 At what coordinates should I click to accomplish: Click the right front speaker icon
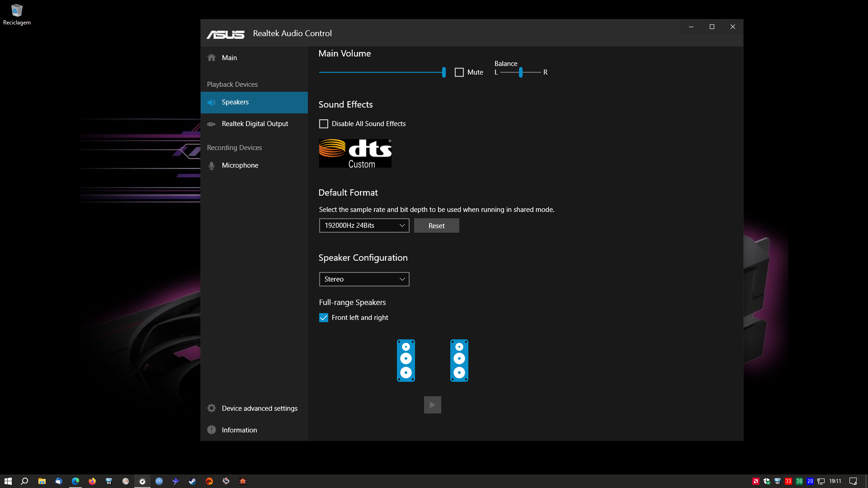coord(458,360)
